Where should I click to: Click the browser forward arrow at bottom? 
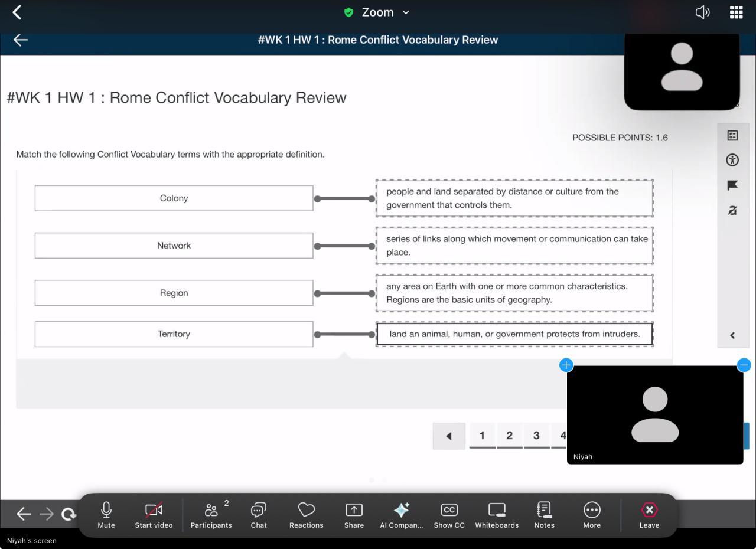pos(46,514)
